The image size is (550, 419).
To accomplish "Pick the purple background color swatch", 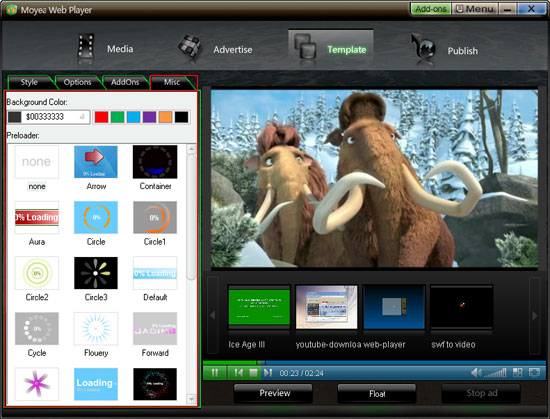I will [x=149, y=117].
